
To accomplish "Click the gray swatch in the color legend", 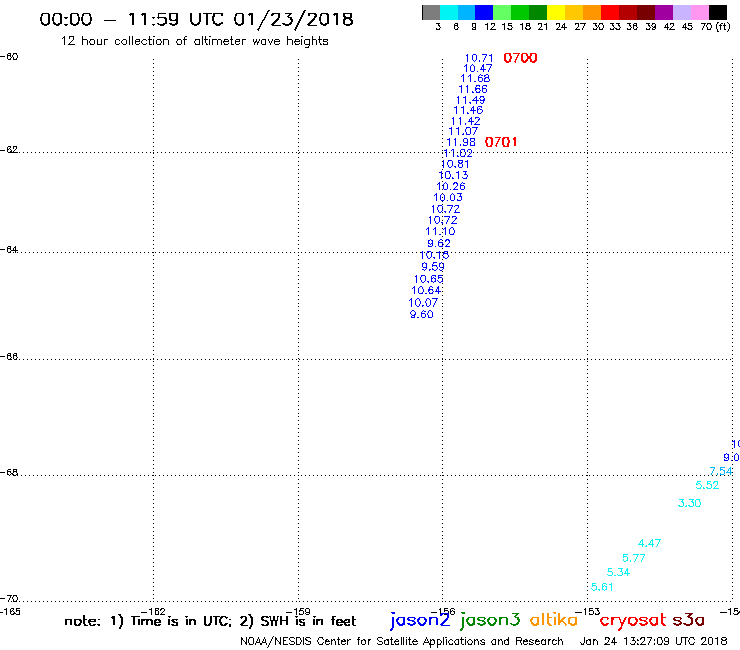I will [431, 12].
